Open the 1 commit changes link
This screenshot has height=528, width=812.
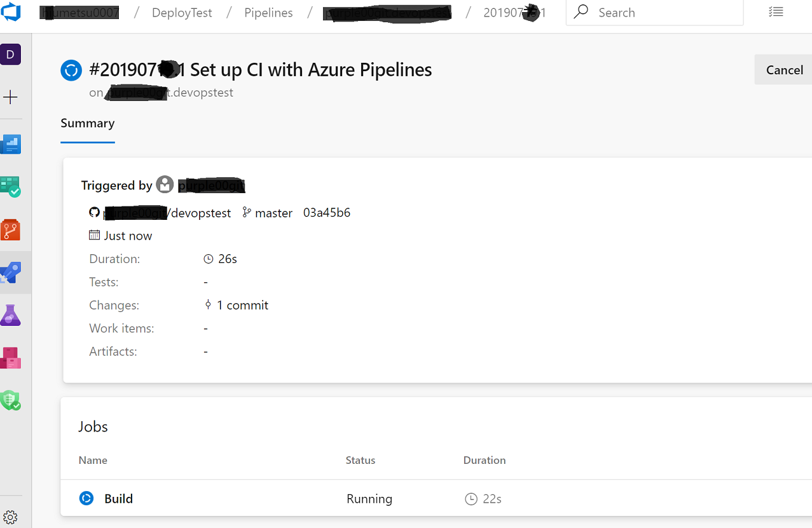click(242, 305)
